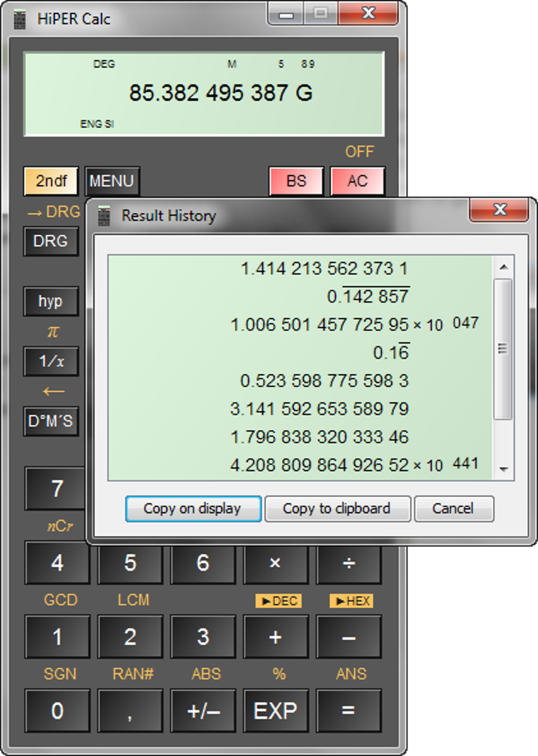Screen dimensions: 538x756
Task: Click the minus − key
Action: coord(349,636)
